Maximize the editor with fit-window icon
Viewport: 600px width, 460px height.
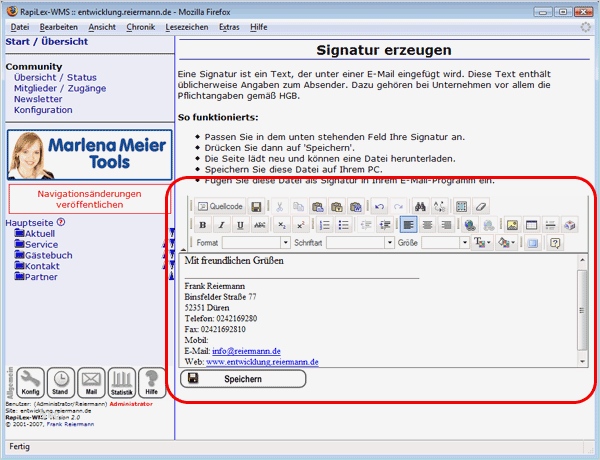[x=533, y=243]
